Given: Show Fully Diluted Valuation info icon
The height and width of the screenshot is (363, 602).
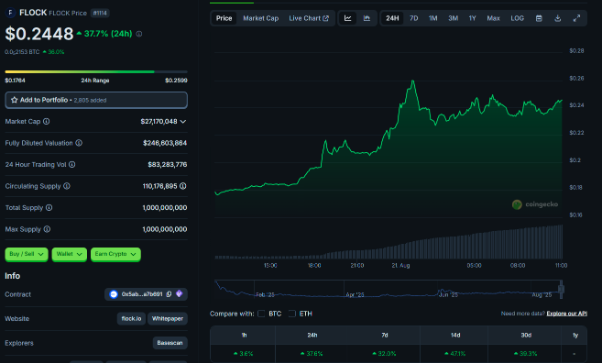Looking at the screenshot, I should pyautogui.click(x=79, y=143).
